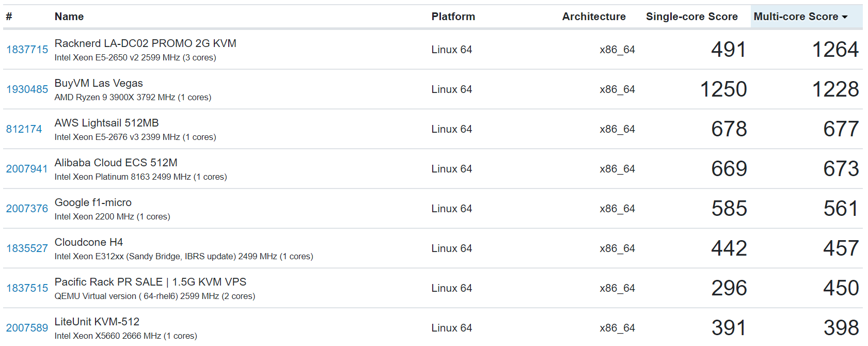The height and width of the screenshot is (346, 868).
Task: Open benchmark result 1837715
Action: (x=27, y=50)
